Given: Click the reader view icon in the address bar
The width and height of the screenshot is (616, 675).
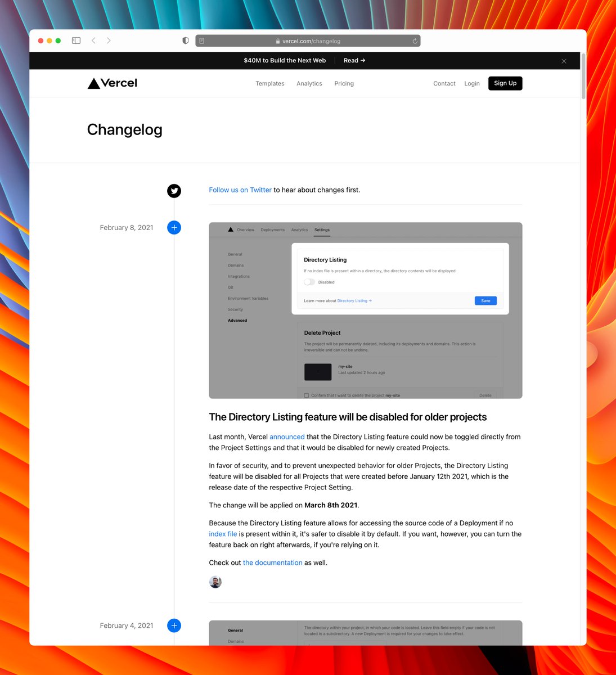Looking at the screenshot, I should pyautogui.click(x=202, y=41).
